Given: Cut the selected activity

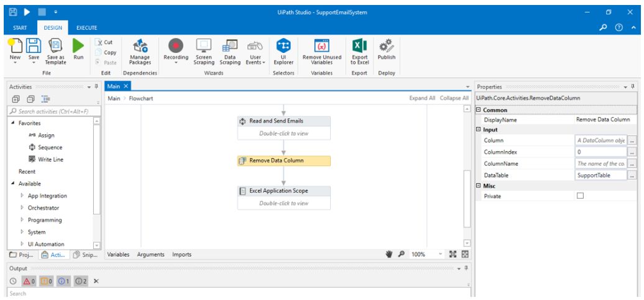Looking at the screenshot, I should click(x=103, y=42).
